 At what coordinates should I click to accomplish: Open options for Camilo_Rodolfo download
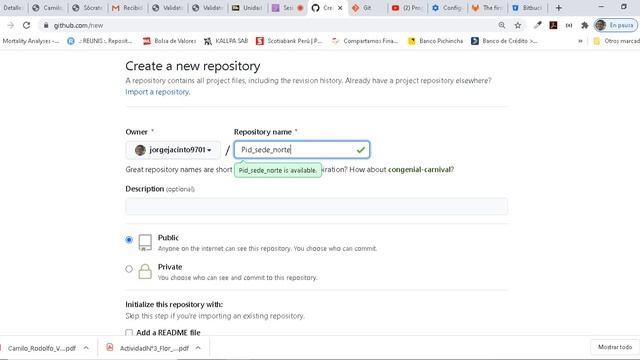tap(86, 348)
